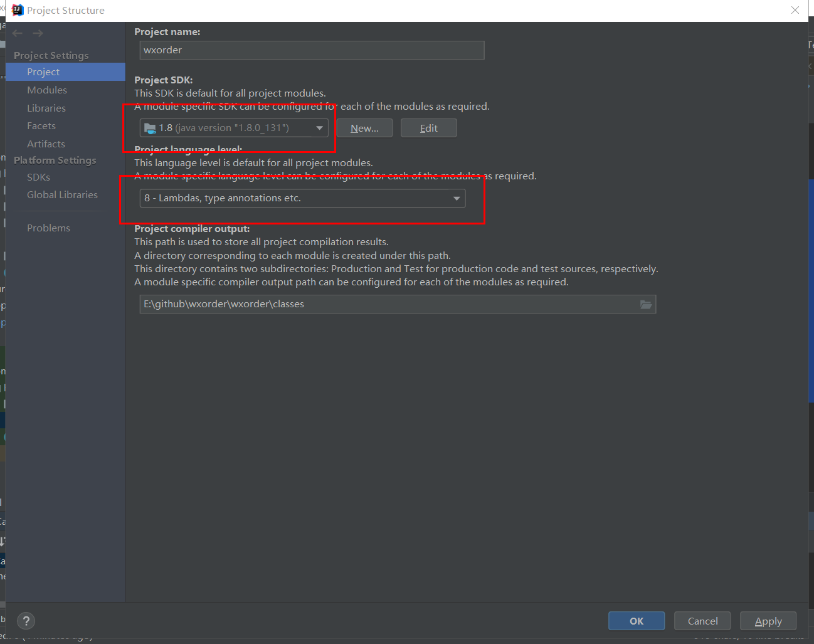Open the project language level dropdown
The width and height of the screenshot is (814, 644).
pyautogui.click(x=302, y=198)
